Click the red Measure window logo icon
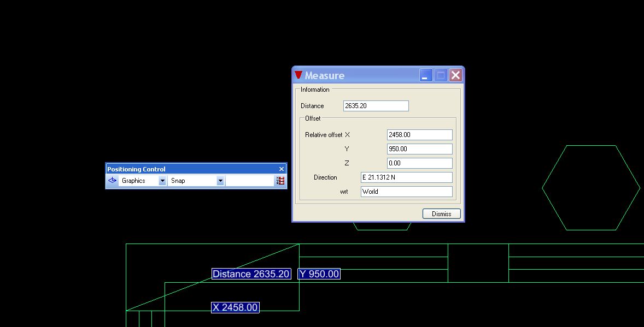 (298, 75)
